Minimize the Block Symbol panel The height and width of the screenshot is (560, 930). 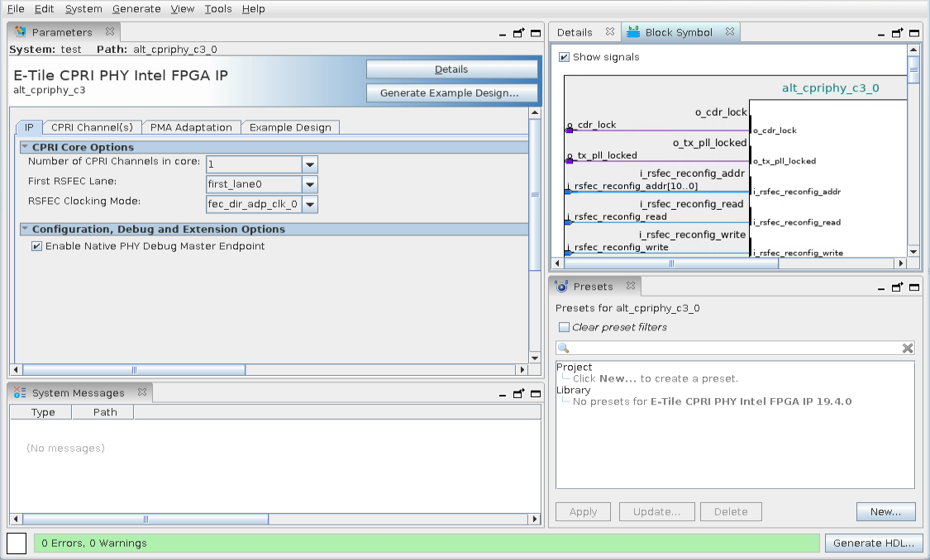tap(880, 34)
